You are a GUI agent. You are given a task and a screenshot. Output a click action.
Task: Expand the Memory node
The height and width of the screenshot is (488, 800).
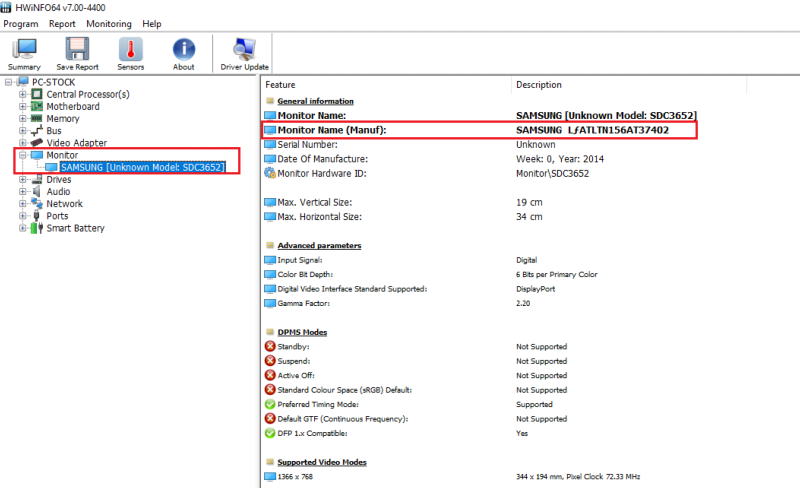coord(22,118)
